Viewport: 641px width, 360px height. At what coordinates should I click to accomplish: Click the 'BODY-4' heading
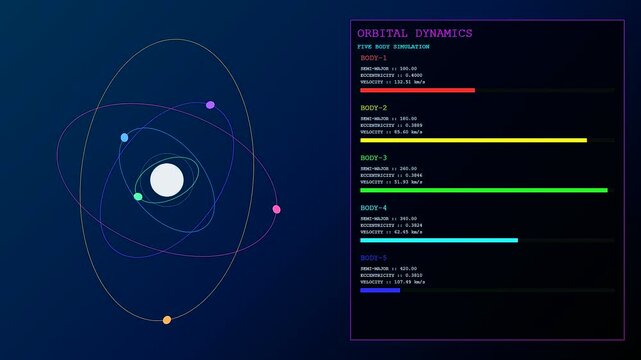click(373, 208)
